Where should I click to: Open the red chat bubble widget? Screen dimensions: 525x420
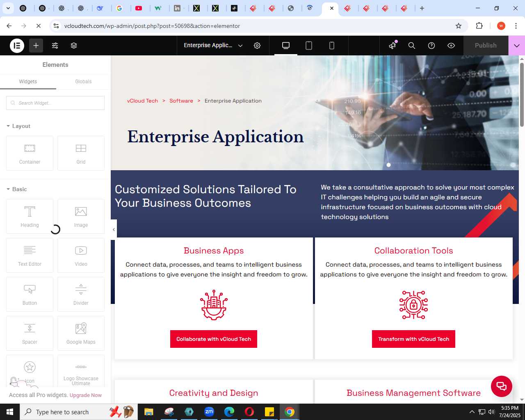click(502, 386)
